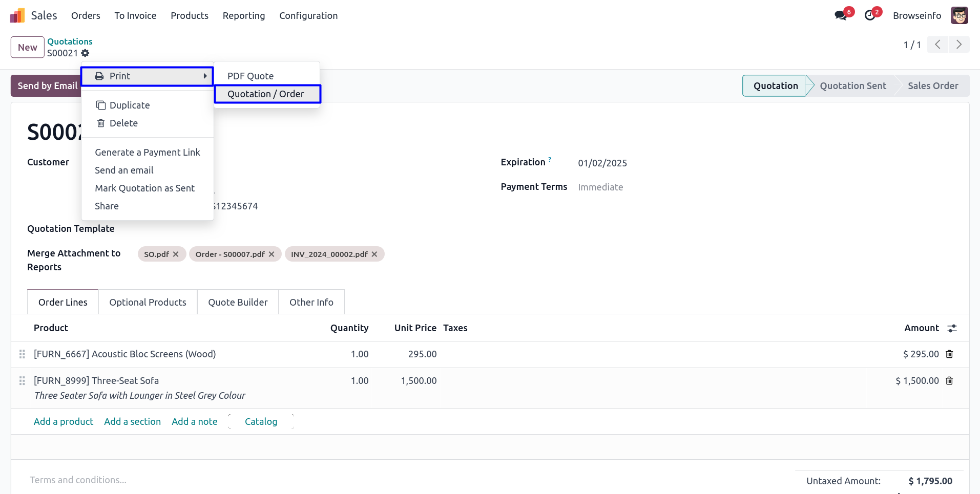The image size is (980, 494).
Task: Go to next record arrow
Action: pyautogui.click(x=958, y=45)
